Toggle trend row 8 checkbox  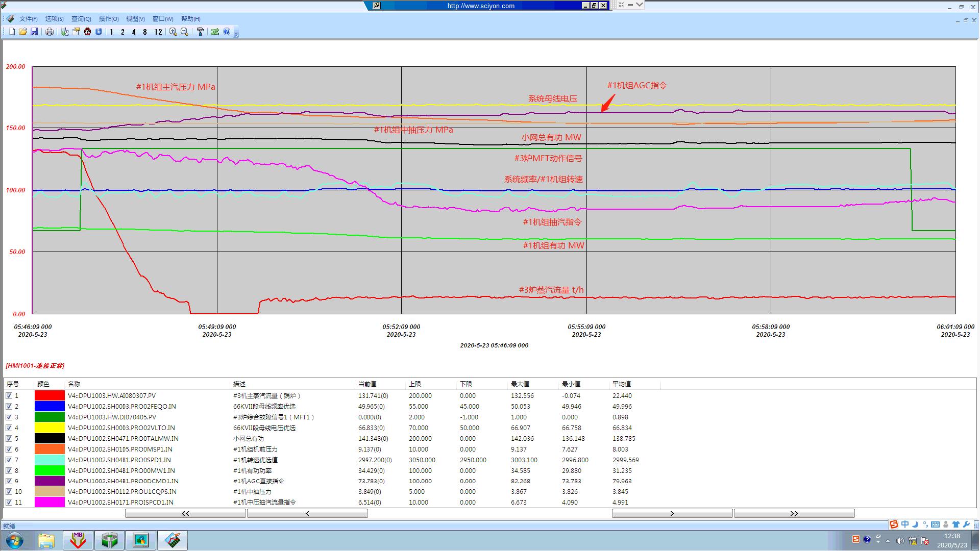tap(9, 470)
